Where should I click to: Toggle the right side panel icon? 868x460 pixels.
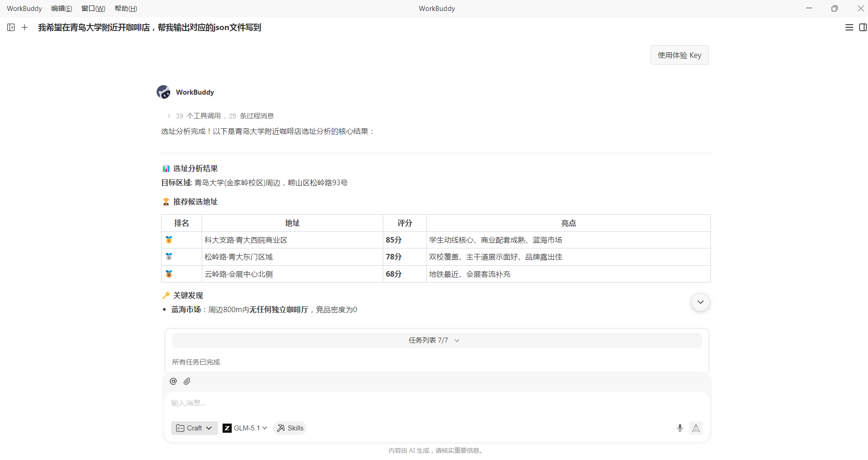tap(863, 27)
